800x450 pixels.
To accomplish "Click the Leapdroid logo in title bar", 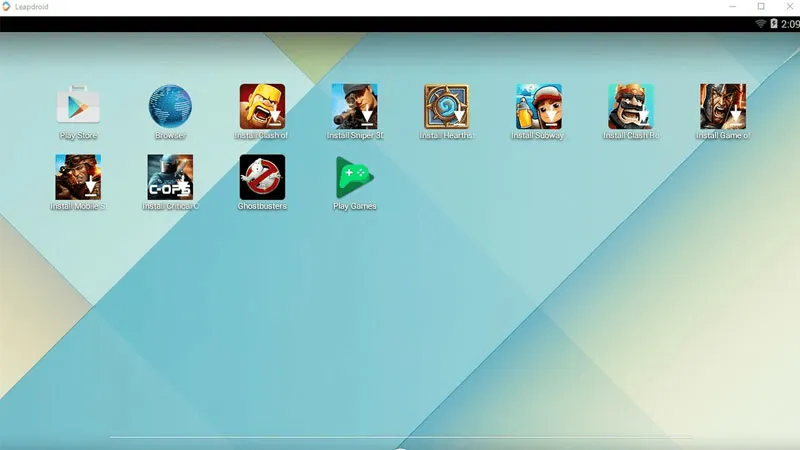I will click(x=6, y=7).
